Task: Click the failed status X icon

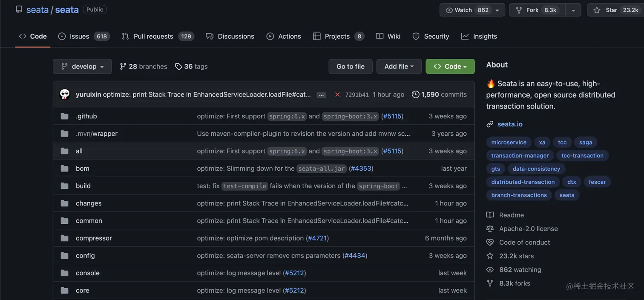Action: pyautogui.click(x=337, y=94)
